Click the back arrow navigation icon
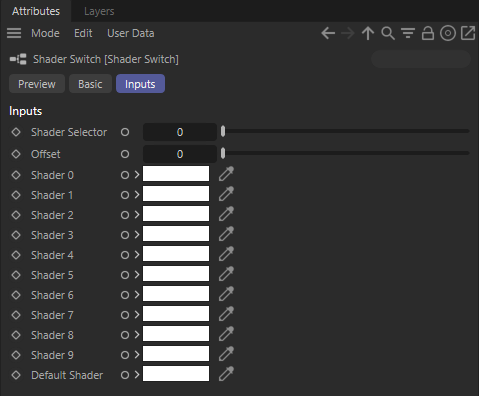The width and height of the screenshot is (479, 396). click(x=328, y=33)
